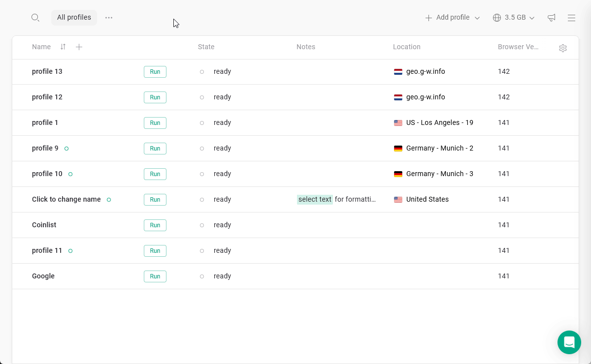Click Add profile button
Screen dimensions: 591x364
tap(447, 18)
